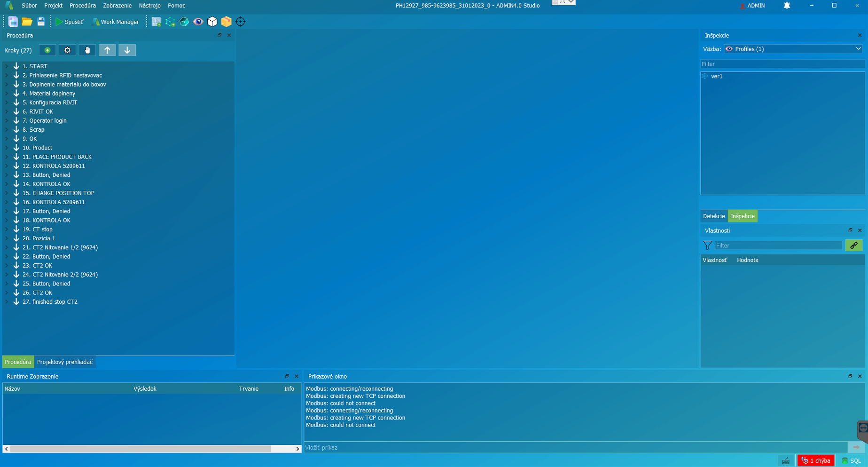Screen dimensions: 868x467
Task: Switch to the Projektový prehliadač tab
Action: [x=65, y=362]
